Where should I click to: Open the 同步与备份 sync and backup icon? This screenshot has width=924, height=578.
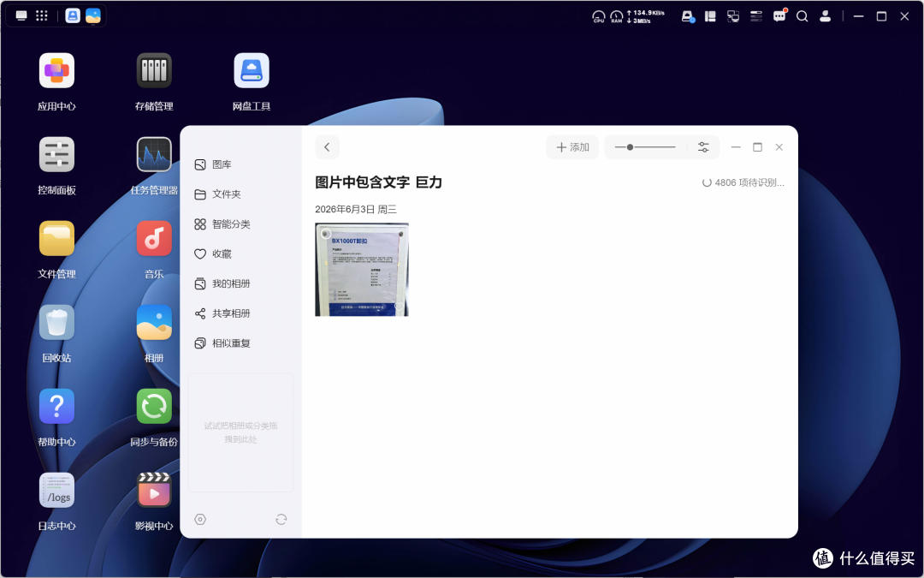coord(154,407)
